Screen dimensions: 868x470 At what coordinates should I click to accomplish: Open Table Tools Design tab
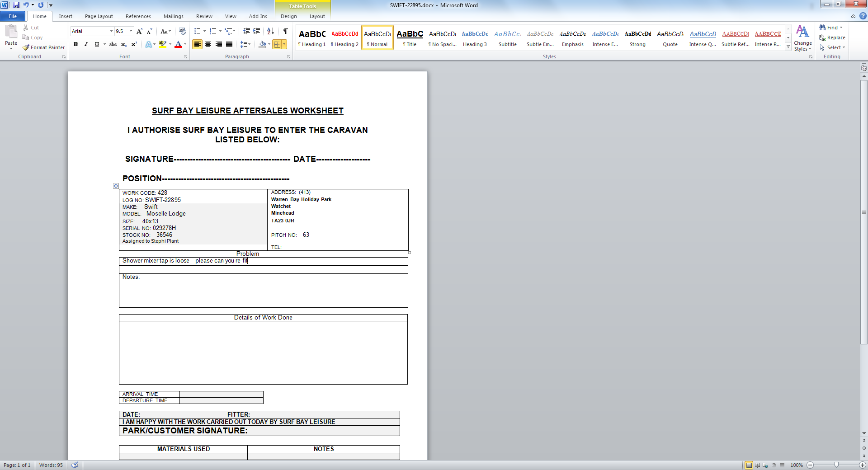[x=289, y=16]
